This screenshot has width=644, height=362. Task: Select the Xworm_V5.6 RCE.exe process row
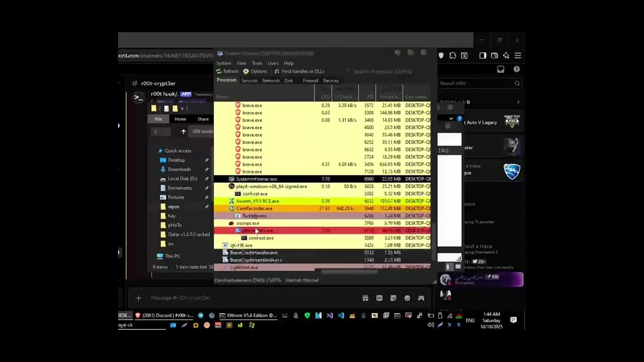pyautogui.click(x=323, y=201)
